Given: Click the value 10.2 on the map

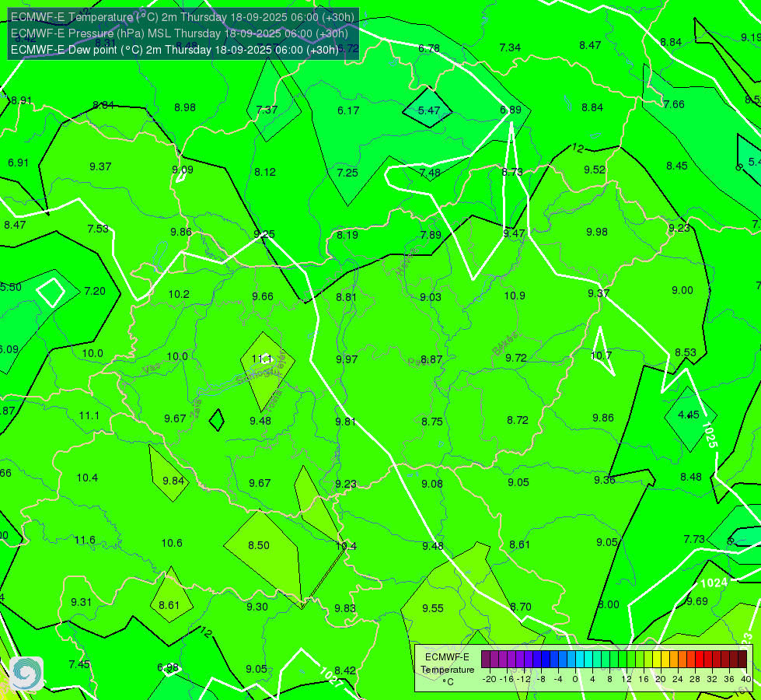Looking at the screenshot, I should click(179, 294).
